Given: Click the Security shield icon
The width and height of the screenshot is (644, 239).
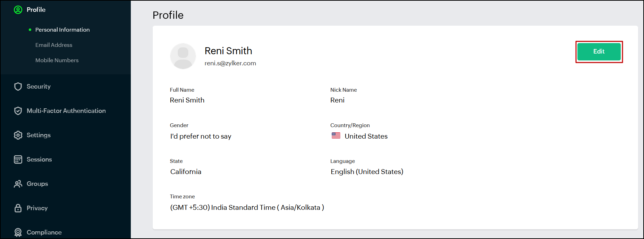Looking at the screenshot, I should [18, 86].
